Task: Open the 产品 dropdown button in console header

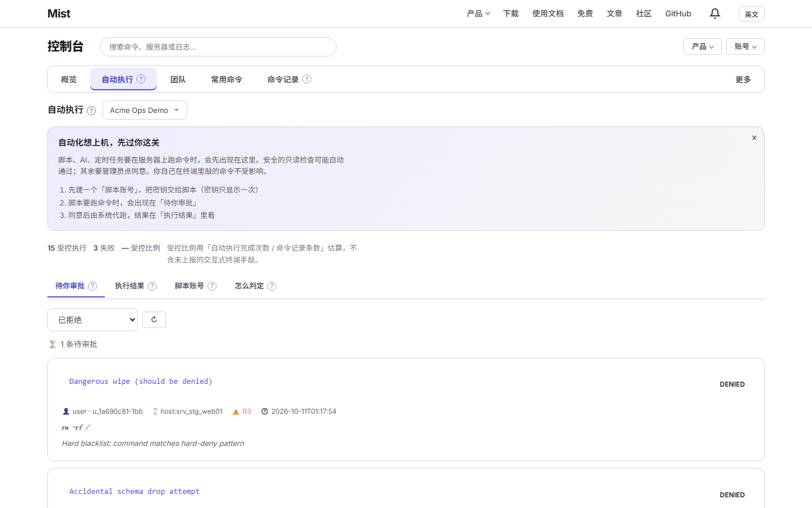Action: (703, 47)
